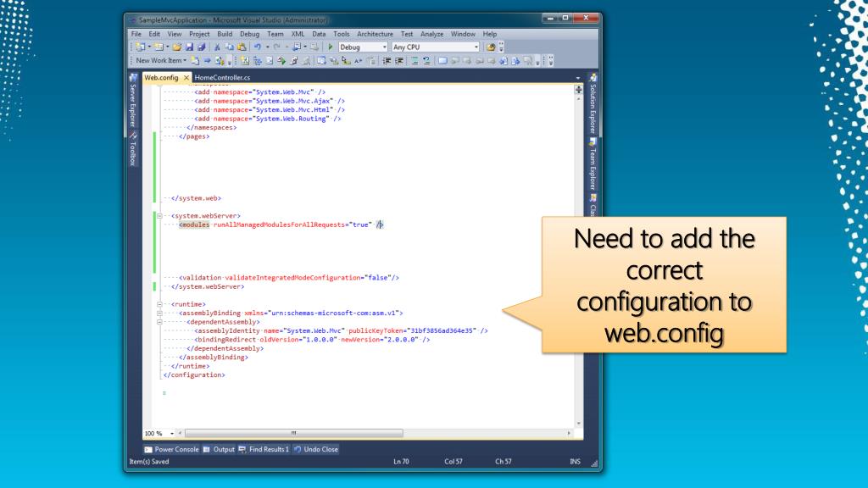The height and width of the screenshot is (488, 868).
Task: Click the Decrease Indent icon
Action: pyautogui.click(x=387, y=60)
